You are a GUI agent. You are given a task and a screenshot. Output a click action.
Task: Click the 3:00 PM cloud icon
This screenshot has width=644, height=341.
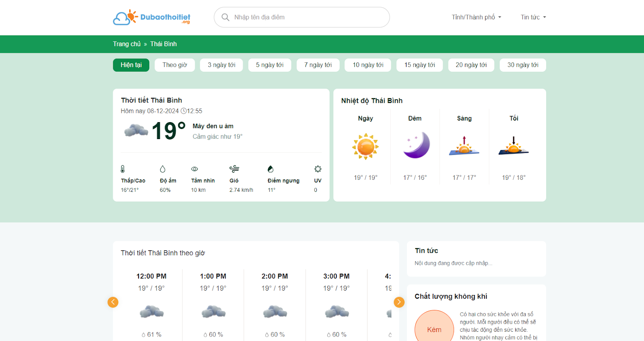pyautogui.click(x=337, y=312)
